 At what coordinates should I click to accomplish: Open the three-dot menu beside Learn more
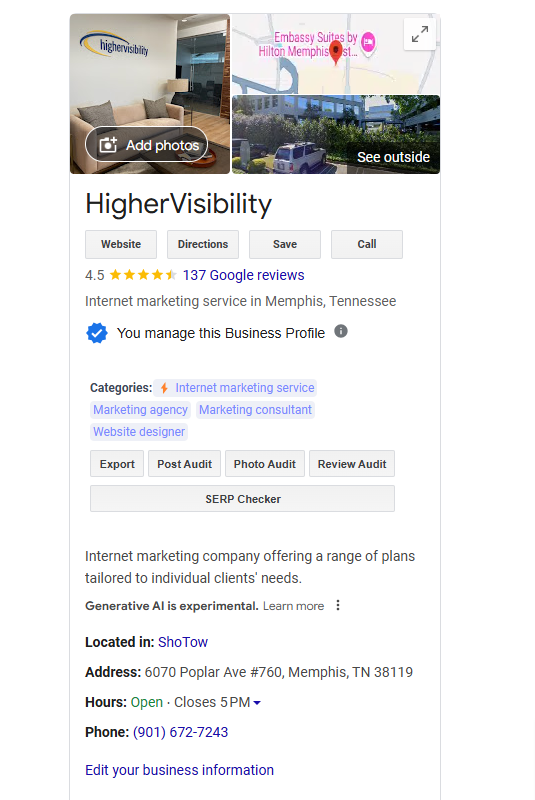[x=338, y=605]
